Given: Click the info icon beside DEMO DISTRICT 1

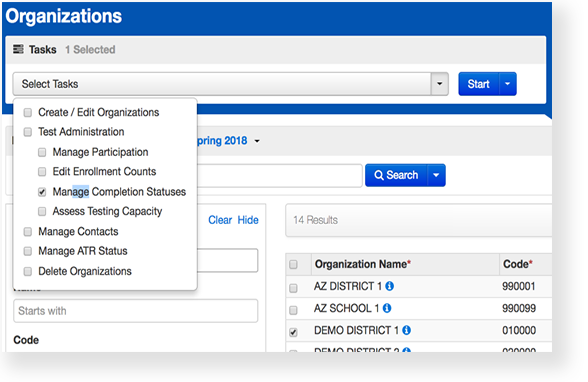Looking at the screenshot, I should (406, 330).
